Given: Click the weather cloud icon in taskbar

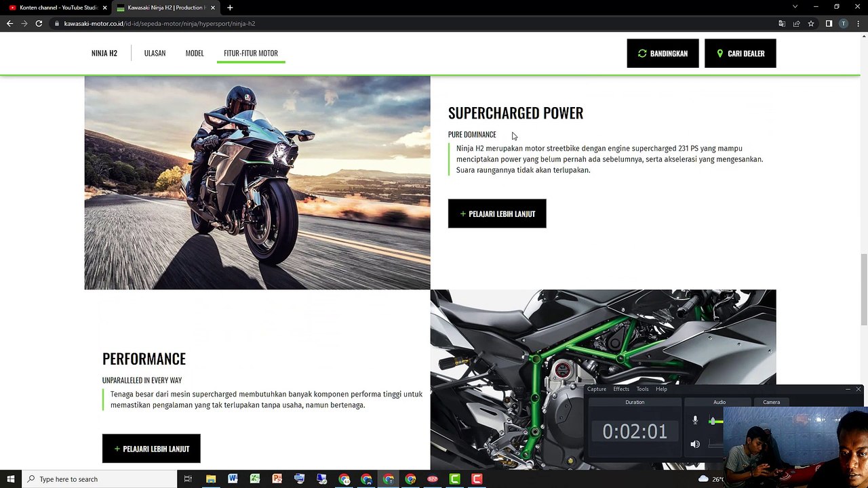Looking at the screenshot, I should pos(703,479).
